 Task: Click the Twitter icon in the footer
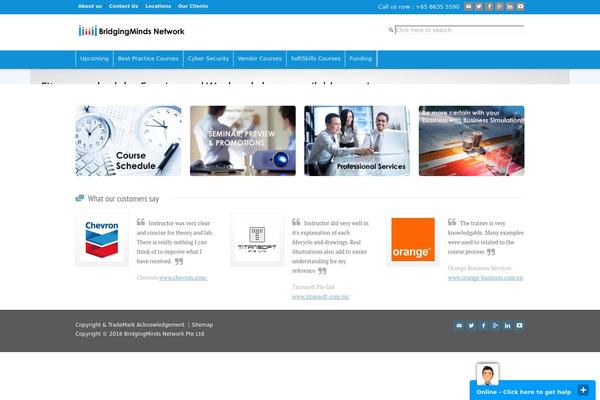point(471,325)
